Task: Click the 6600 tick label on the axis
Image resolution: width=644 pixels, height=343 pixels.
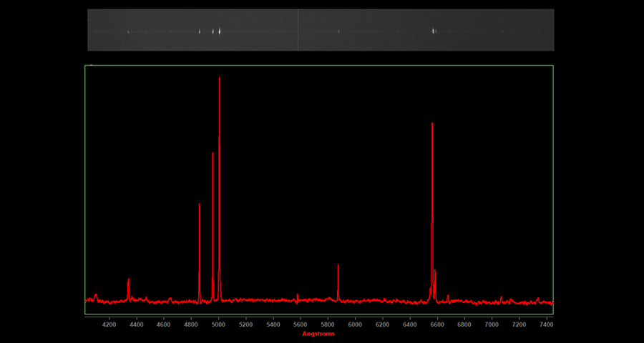Action: 436,324
